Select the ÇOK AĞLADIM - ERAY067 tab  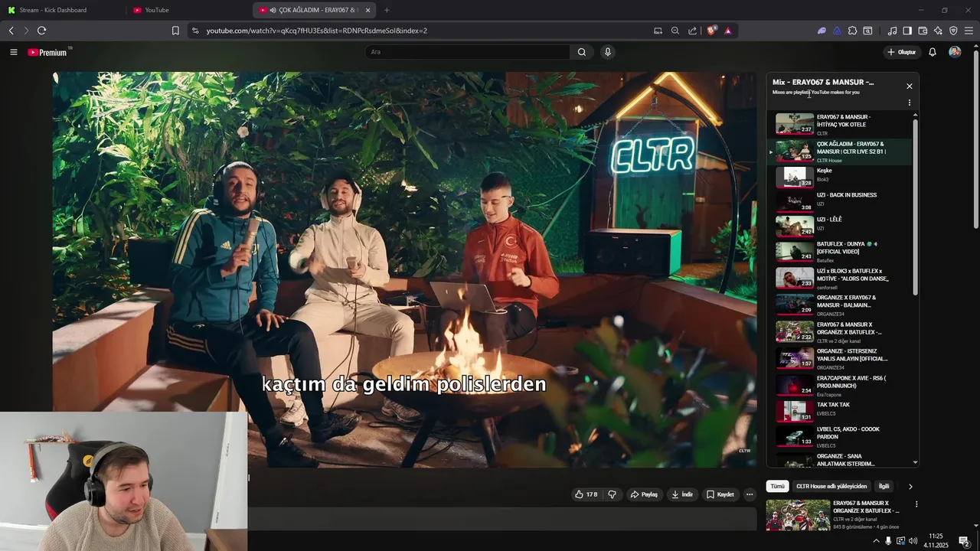314,10
